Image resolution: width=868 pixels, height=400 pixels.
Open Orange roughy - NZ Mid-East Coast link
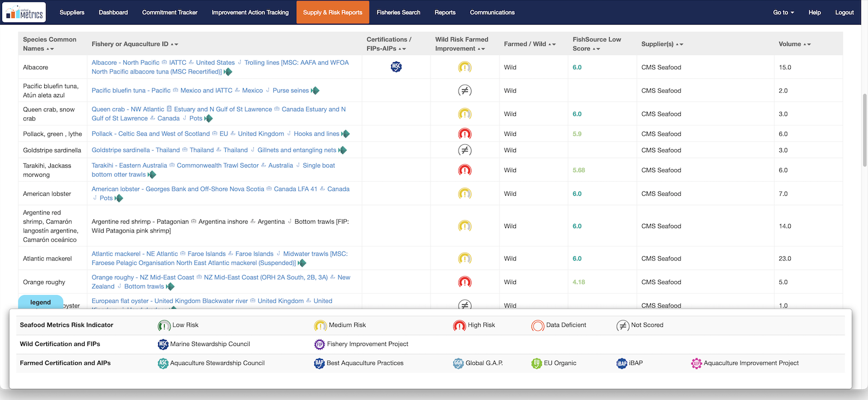click(x=143, y=277)
